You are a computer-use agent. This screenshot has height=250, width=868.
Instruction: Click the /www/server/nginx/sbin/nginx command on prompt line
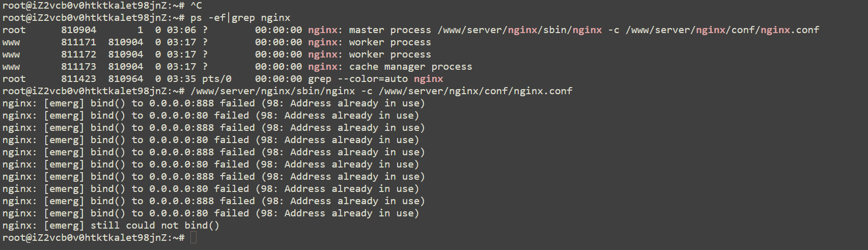click(273, 91)
